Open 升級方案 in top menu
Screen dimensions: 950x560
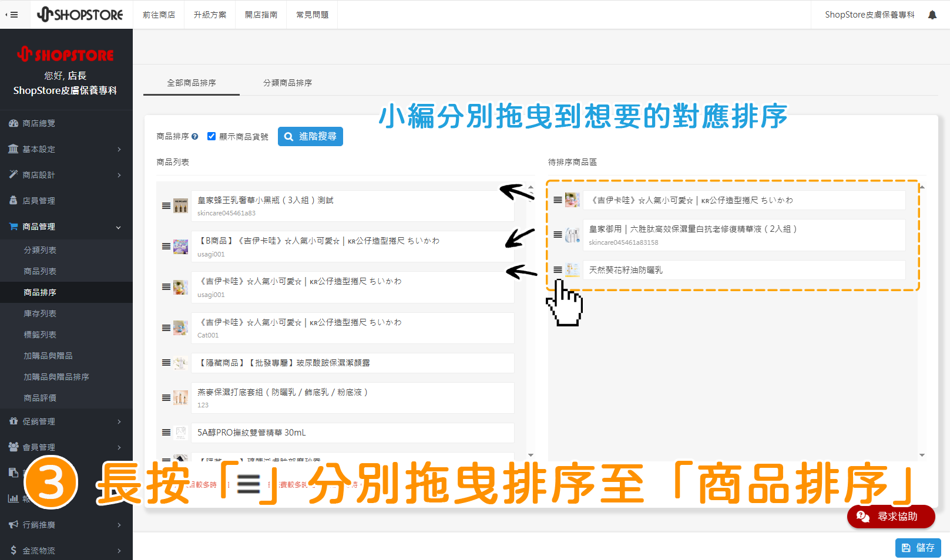(210, 15)
